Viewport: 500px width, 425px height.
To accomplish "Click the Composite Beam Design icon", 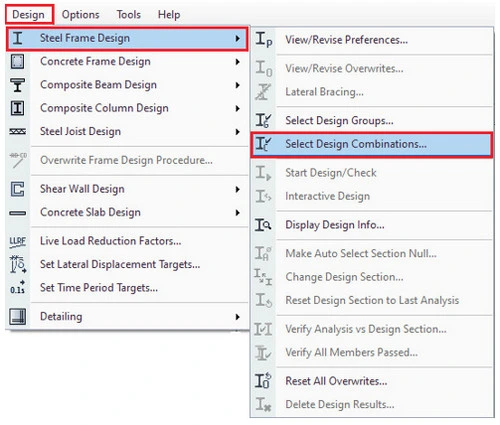I will 17,85.
